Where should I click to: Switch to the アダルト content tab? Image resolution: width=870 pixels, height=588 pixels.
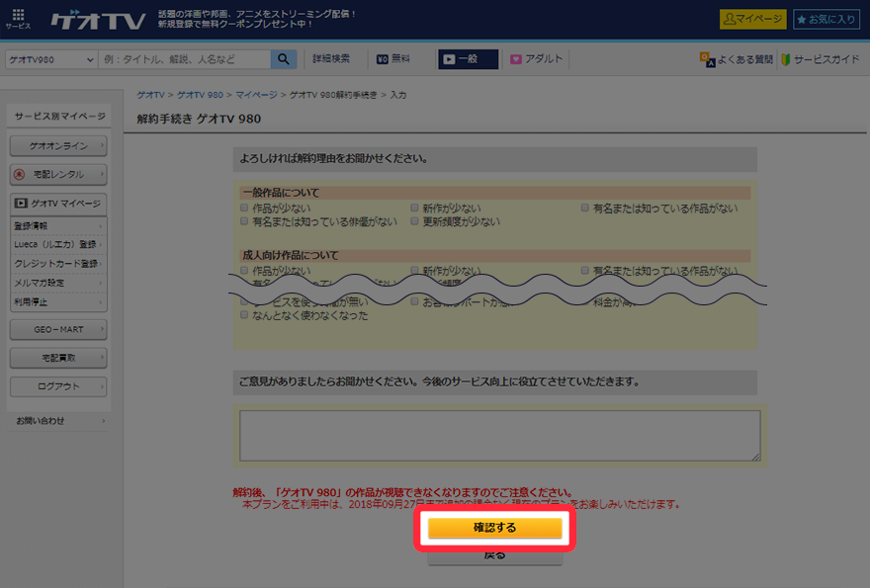pos(536,59)
